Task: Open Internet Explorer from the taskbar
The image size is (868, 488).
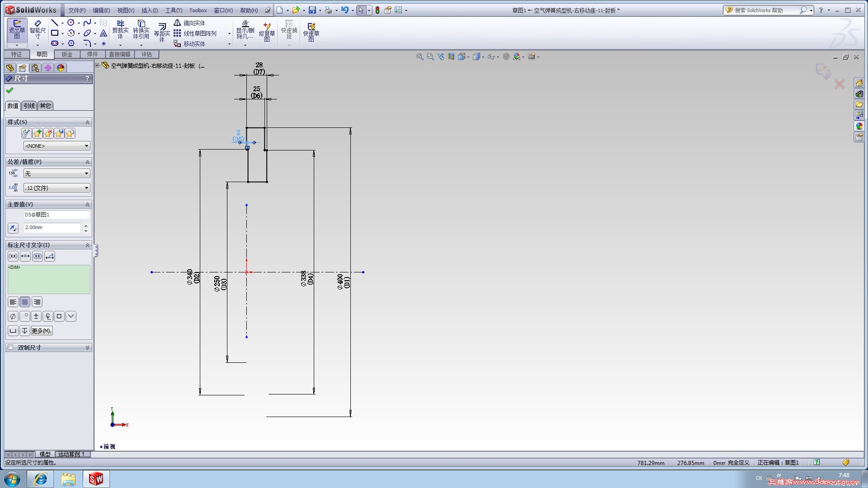Action: [x=40, y=479]
